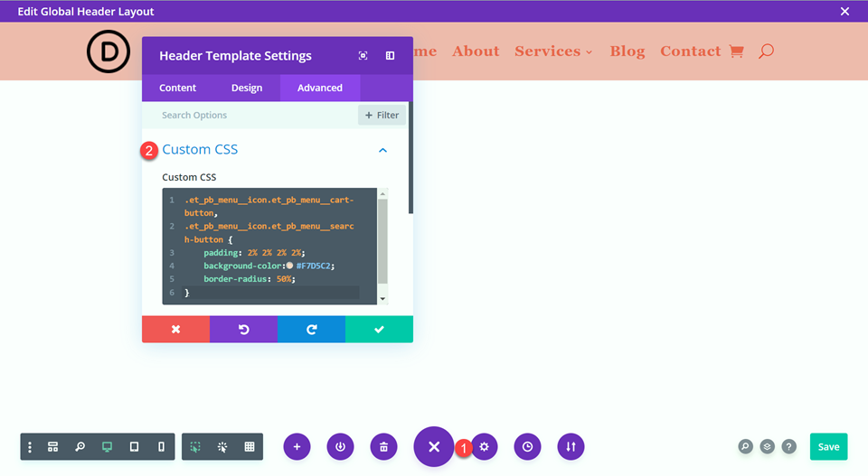Open builder toolbar three-dot menu
The height and width of the screenshot is (476, 868).
(30, 447)
